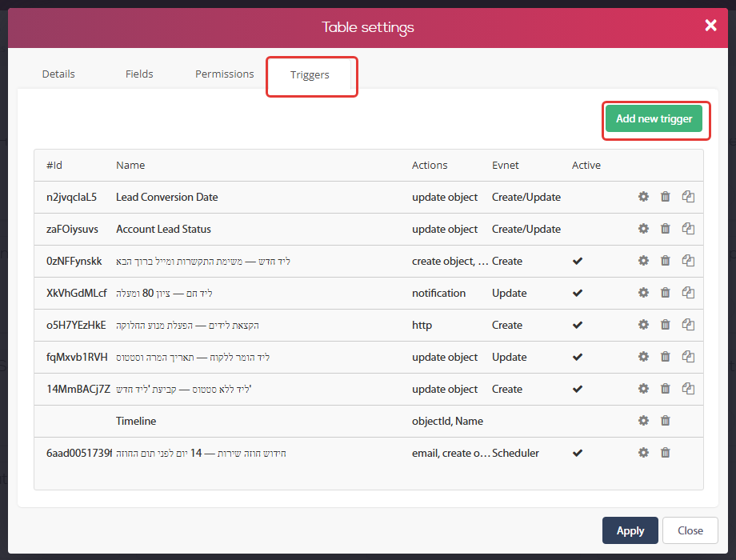Open gear settings for the Scheduler trigger

[x=643, y=453]
